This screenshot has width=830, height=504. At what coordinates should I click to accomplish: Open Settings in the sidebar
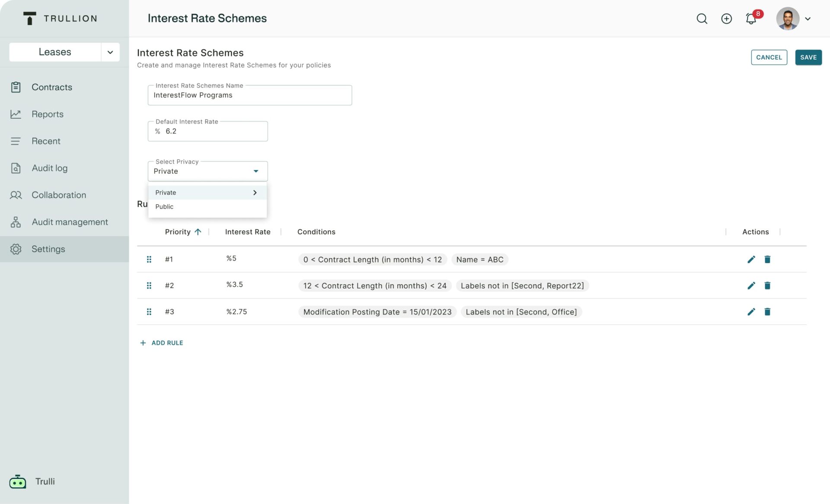tap(64, 249)
